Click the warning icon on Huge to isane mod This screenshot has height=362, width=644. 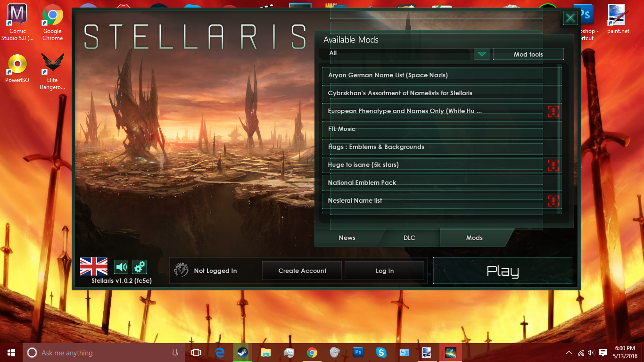click(553, 165)
